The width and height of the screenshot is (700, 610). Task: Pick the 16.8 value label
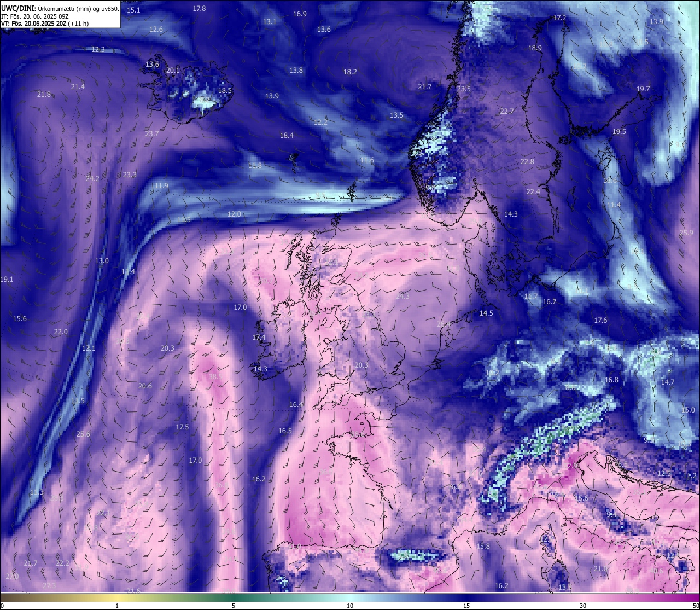611,380
